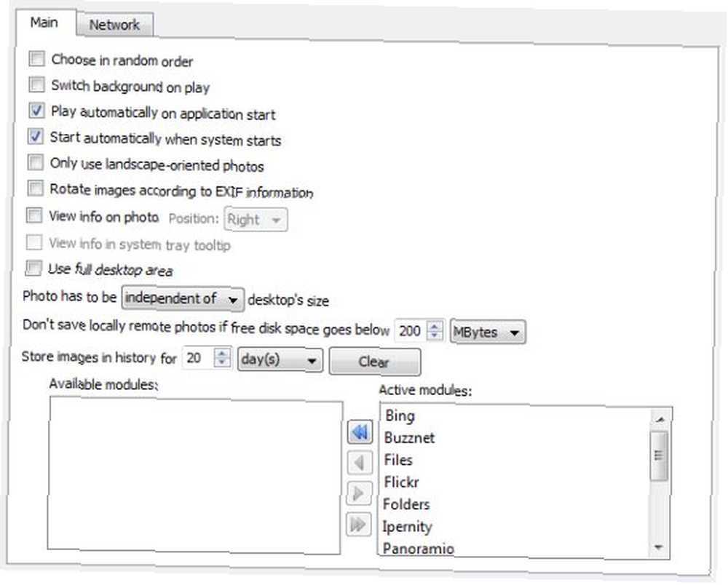The image size is (728, 585).
Task: Enable Only use landscape-oriented photos
Action: point(35,162)
